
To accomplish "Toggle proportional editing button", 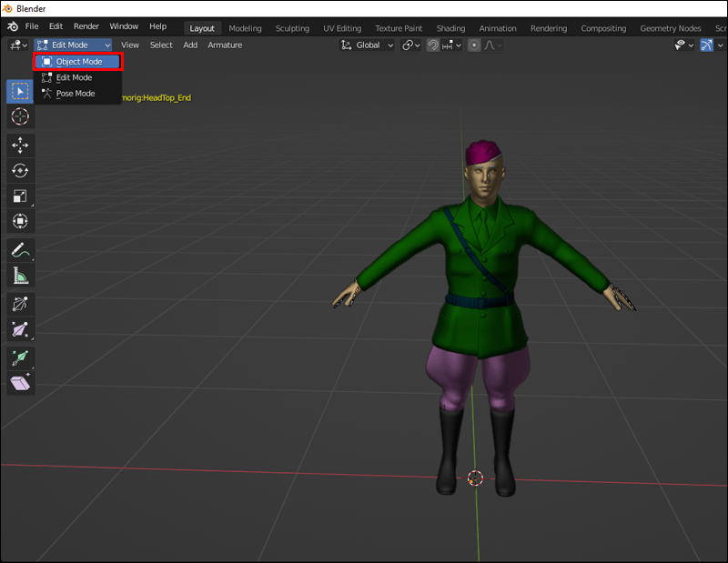I will pos(474,45).
